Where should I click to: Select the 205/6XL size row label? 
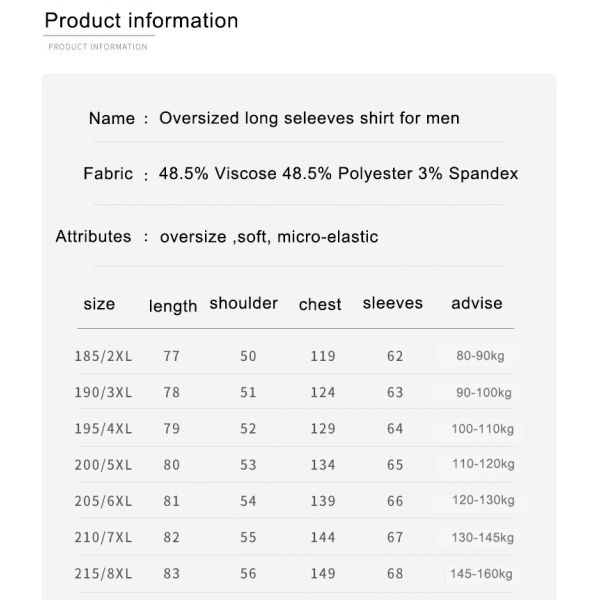click(x=103, y=501)
